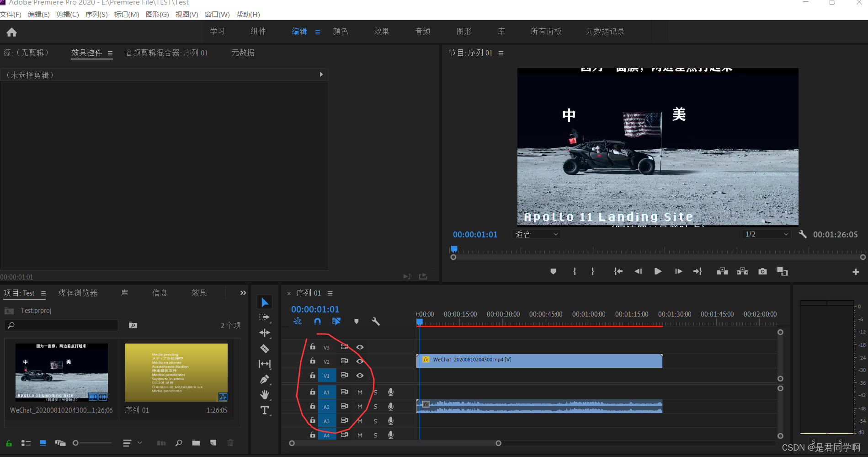The height and width of the screenshot is (457, 868).
Task: Solo audio track A2
Action: coord(375,407)
